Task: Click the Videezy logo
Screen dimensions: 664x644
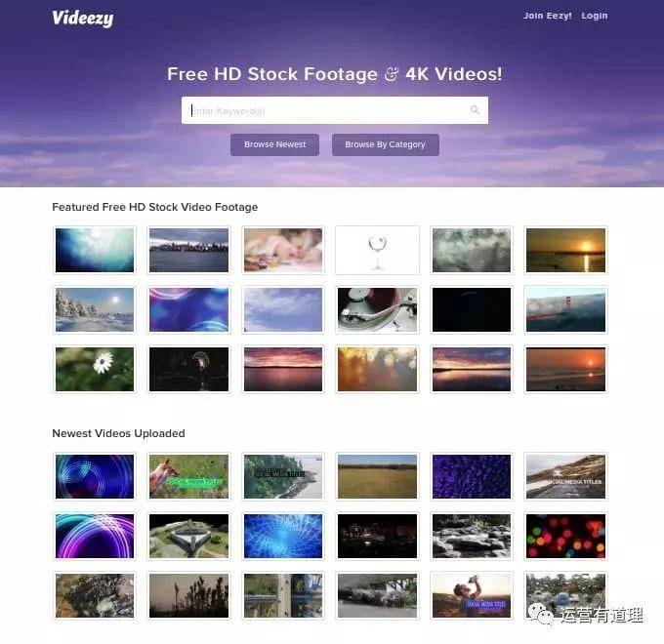Action: point(83,18)
